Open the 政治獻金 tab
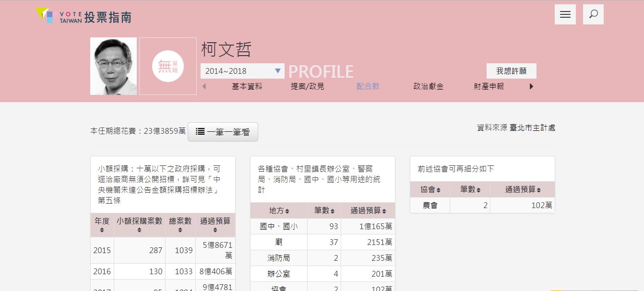Viewport: 644px width, 291px height. click(x=429, y=87)
